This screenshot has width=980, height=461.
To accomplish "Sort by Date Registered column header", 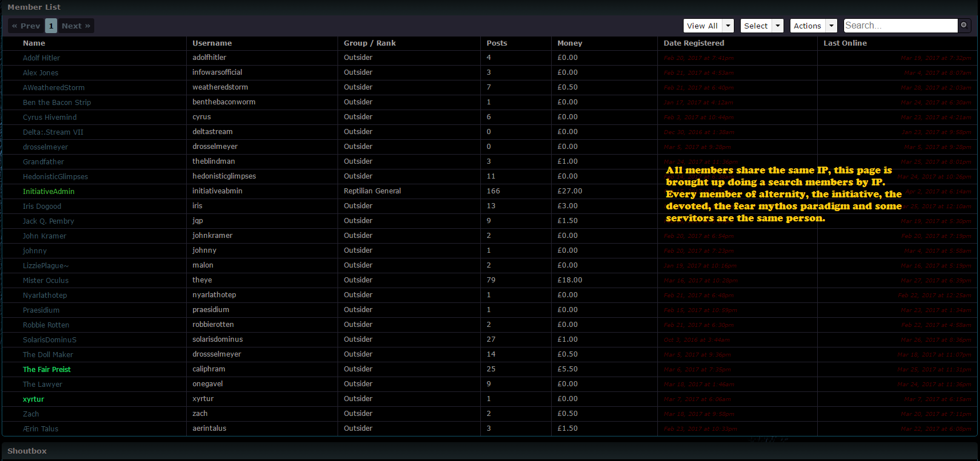I will pos(694,43).
